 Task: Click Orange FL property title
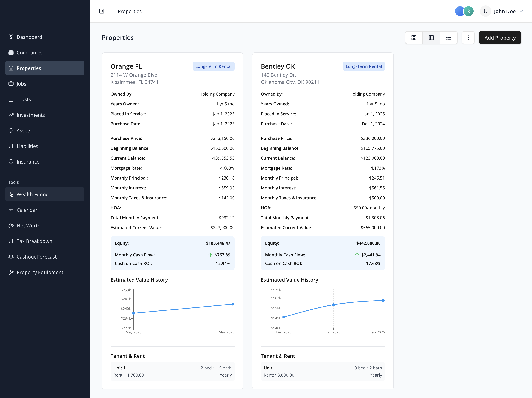[x=126, y=66]
